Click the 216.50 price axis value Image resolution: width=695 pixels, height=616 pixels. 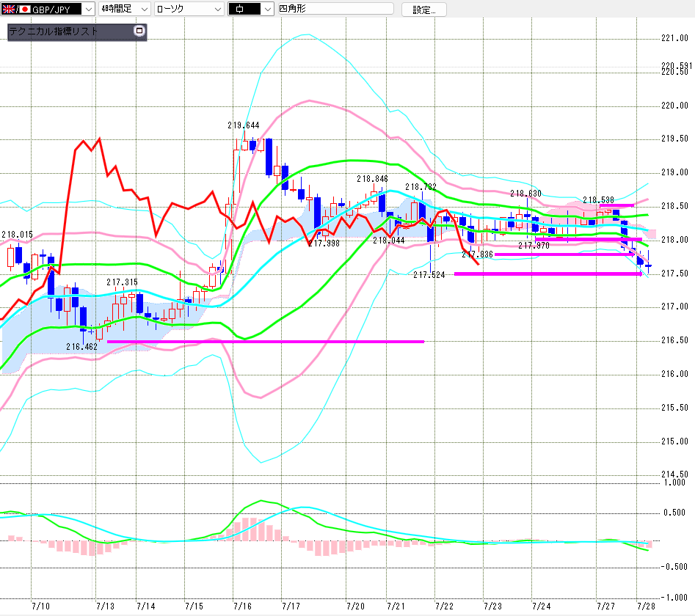point(674,340)
